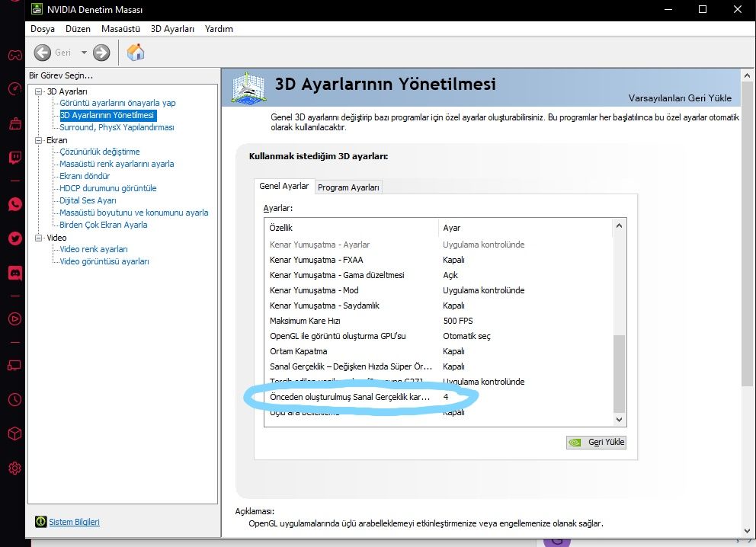
Task: Click the Sistem Bilgileri info icon
Action: click(x=40, y=521)
